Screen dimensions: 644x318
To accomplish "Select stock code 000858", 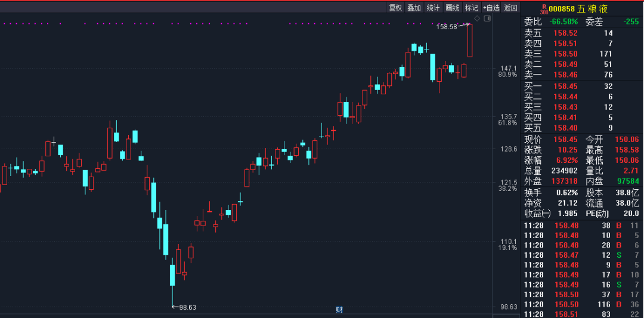I will [x=562, y=9].
